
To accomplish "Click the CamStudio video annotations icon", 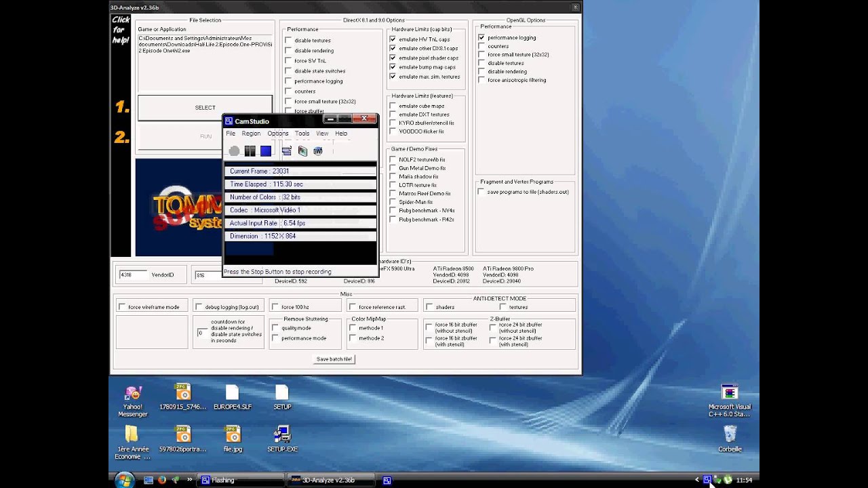I will point(302,151).
